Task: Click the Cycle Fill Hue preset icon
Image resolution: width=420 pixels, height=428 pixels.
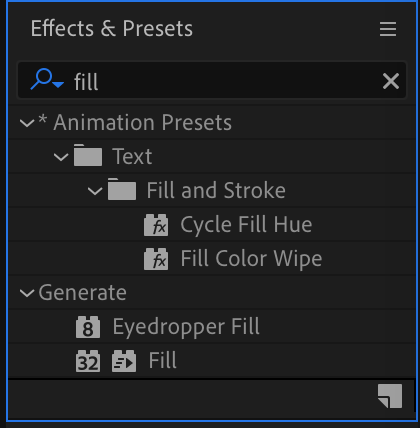Action: point(156,225)
